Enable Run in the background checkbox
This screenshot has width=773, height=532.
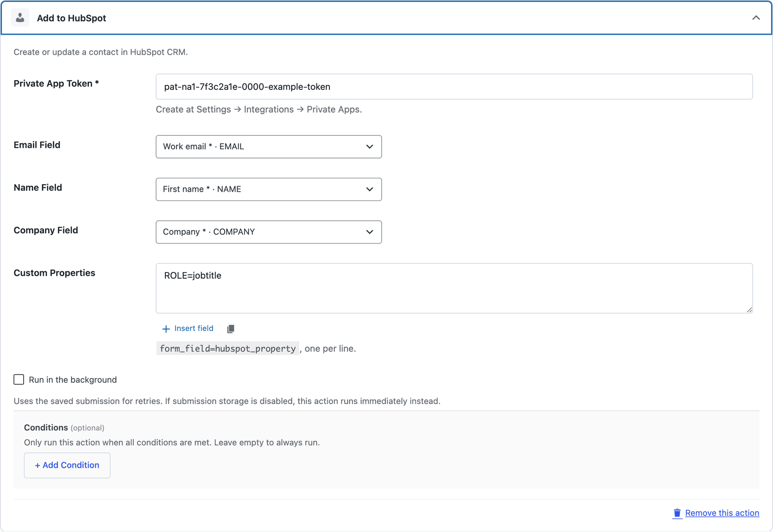[19, 379]
